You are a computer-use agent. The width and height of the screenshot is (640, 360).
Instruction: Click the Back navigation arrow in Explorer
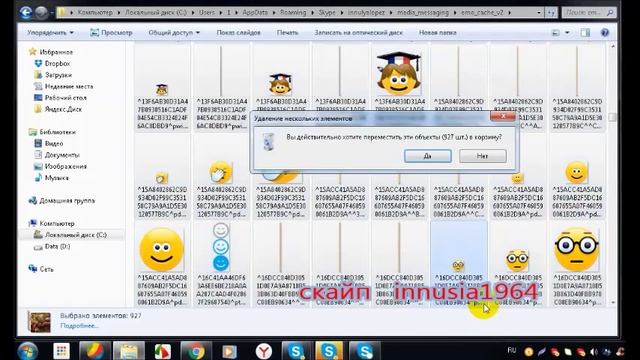click(x=26, y=13)
